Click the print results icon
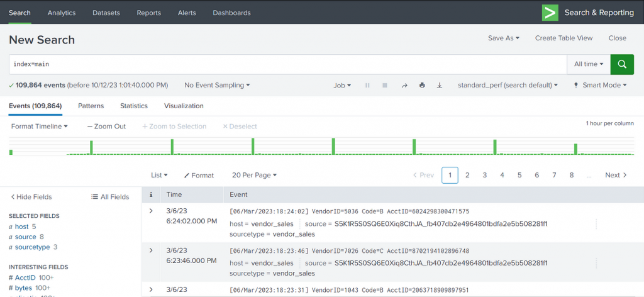The width and height of the screenshot is (644, 297). pyautogui.click(x=422, y=85)
